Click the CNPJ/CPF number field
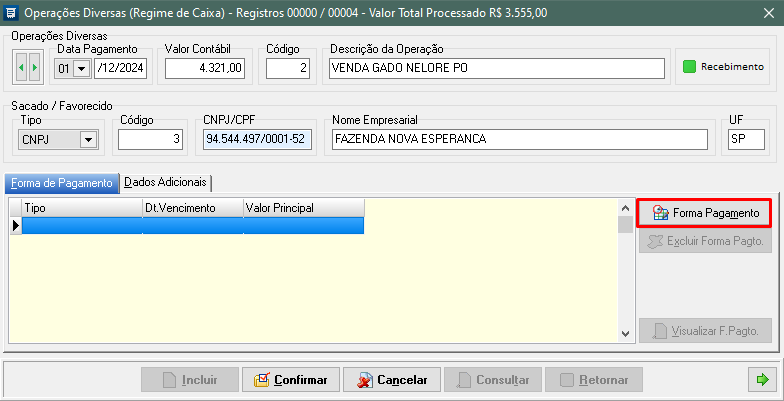This screenshot has width=784, height=401. (257, 140)
